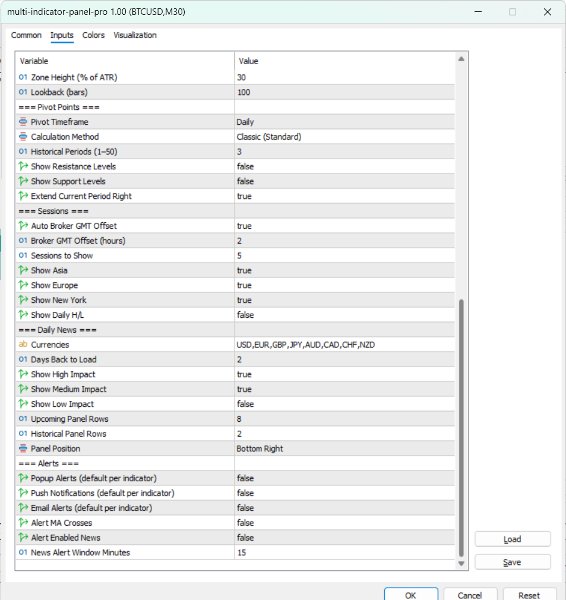Switch to the Visualization tab
Screen dimensions: 566x600
(135, 35)
